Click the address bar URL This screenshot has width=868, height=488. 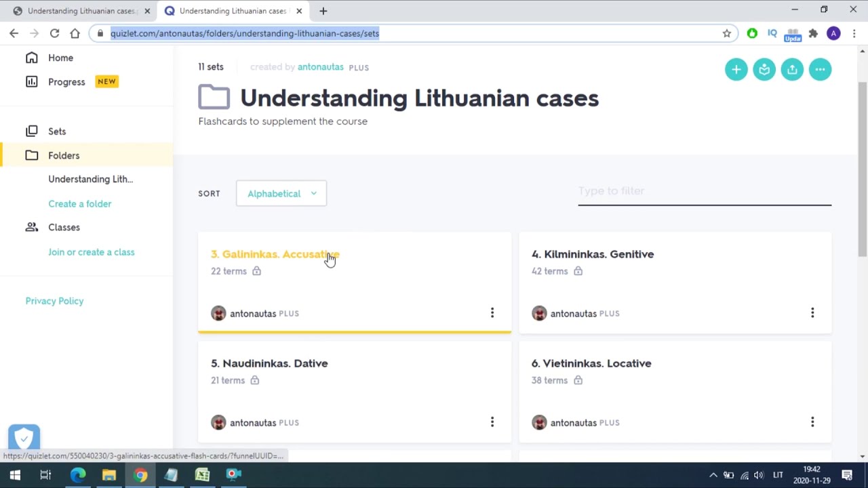245,33
